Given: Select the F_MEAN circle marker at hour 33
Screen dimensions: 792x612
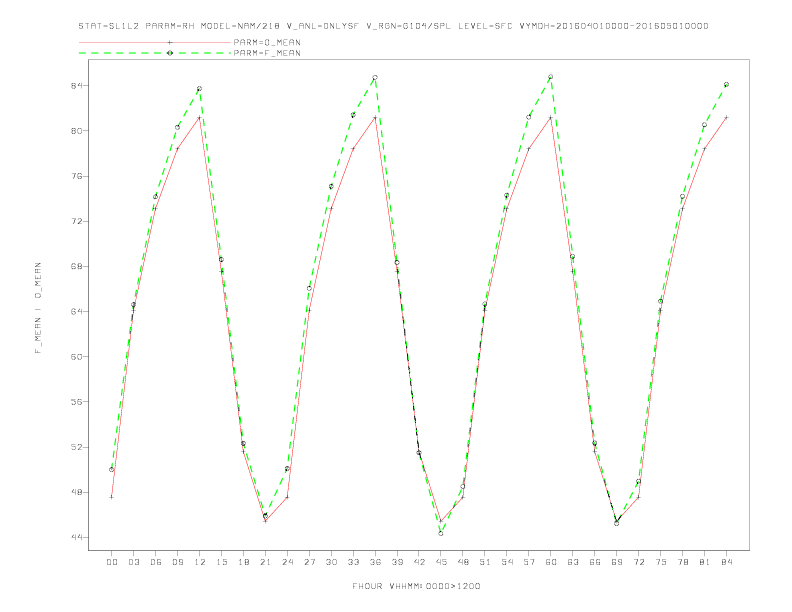Looking at the screenshot, I should click(x=353, y=115).
